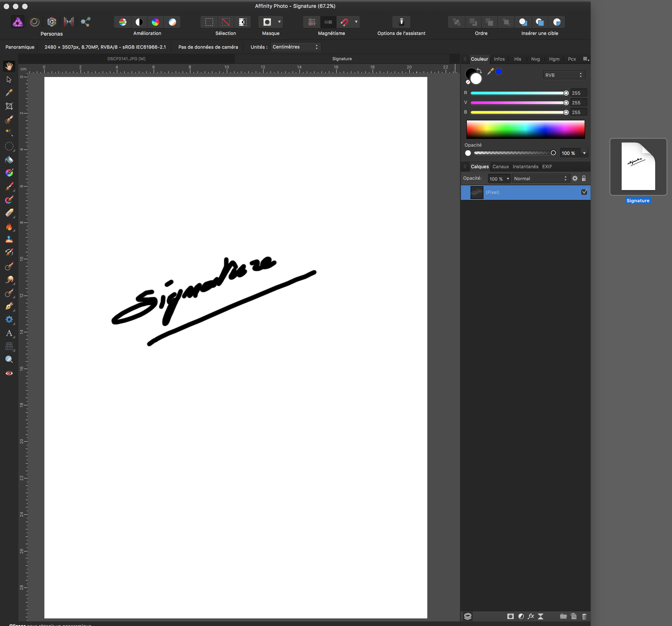Select the Red Eye Removal tool
Viewport: 672px width, 626px height.
9,373
